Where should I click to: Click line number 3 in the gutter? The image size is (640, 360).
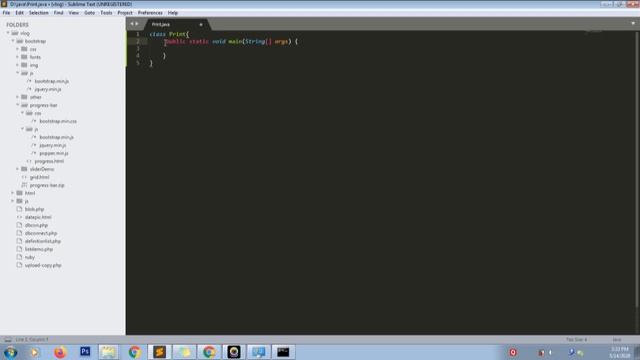pos(138,48)
